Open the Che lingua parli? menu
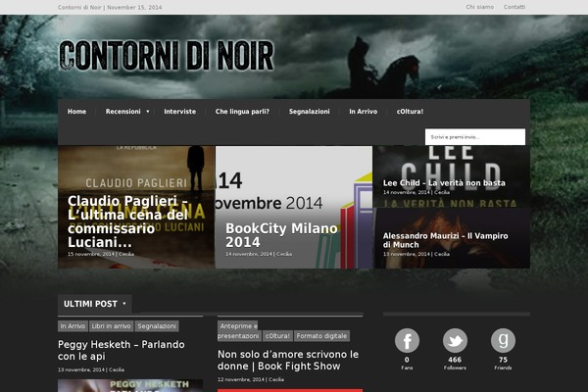Screen dimensions: 588x392 click(x=242, y=112)
